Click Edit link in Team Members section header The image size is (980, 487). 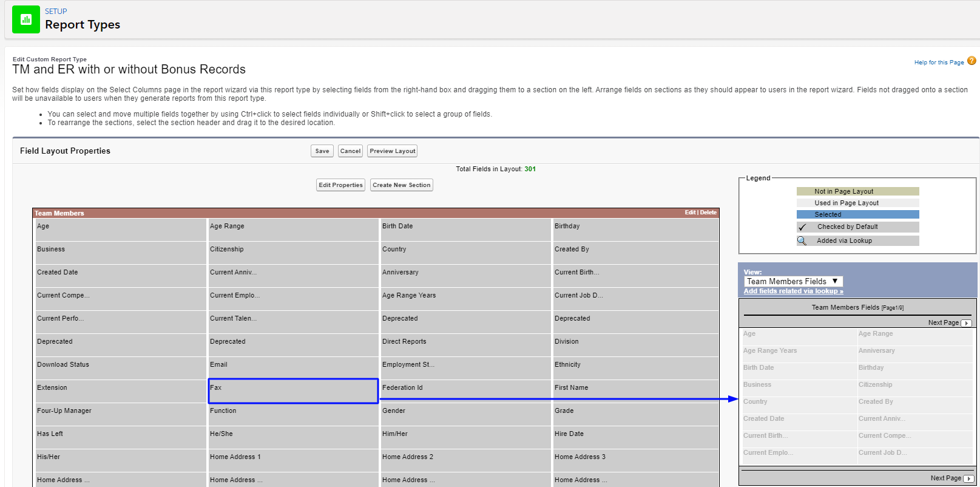(690, 213)
